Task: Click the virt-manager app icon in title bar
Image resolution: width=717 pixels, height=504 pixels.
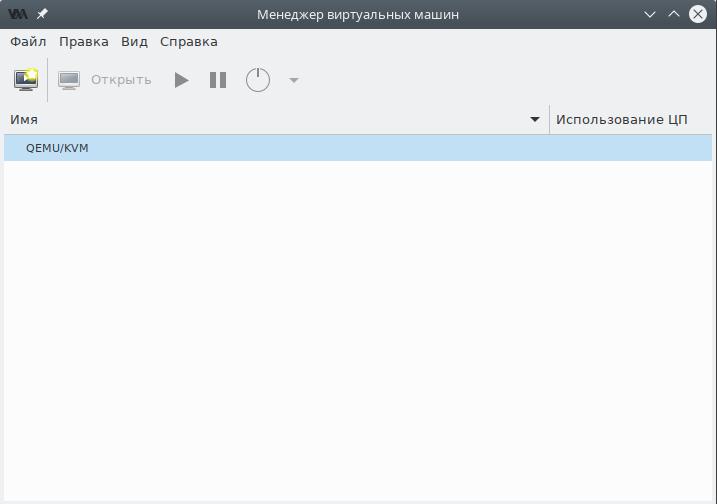Action: [x=18, y=14]
